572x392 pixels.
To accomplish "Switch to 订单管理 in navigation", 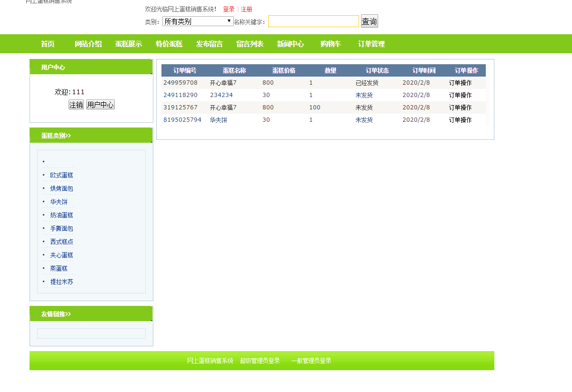I will [371, 44].
